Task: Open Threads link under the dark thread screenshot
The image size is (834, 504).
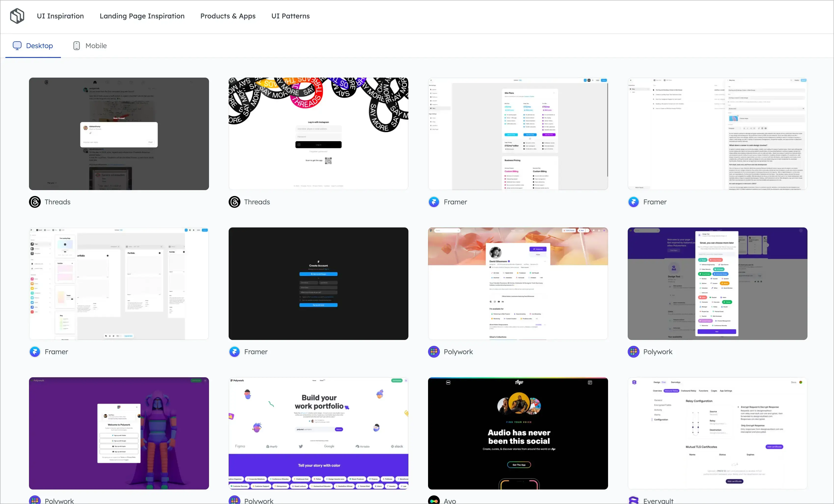Action: [57, 202]
